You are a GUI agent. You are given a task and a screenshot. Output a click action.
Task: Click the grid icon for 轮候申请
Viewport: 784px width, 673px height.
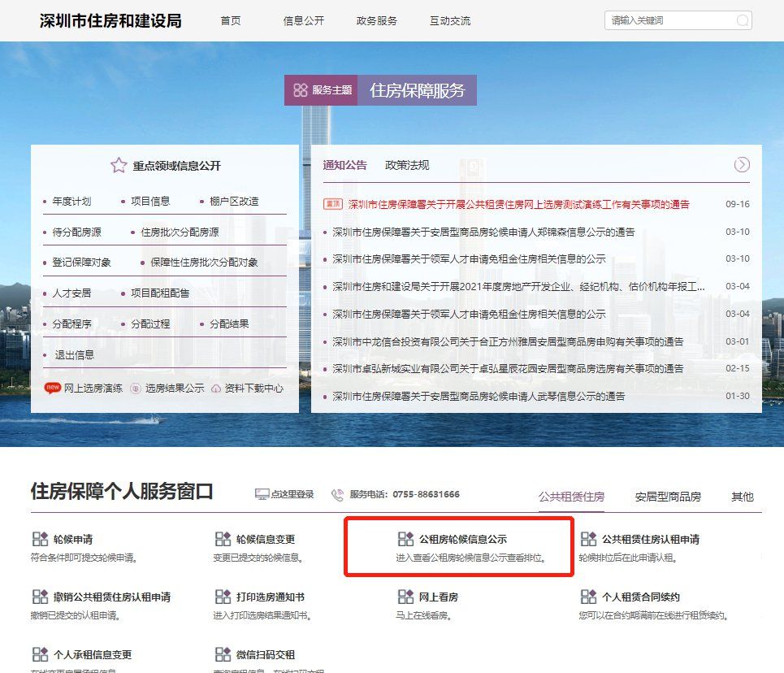(40, 539)
